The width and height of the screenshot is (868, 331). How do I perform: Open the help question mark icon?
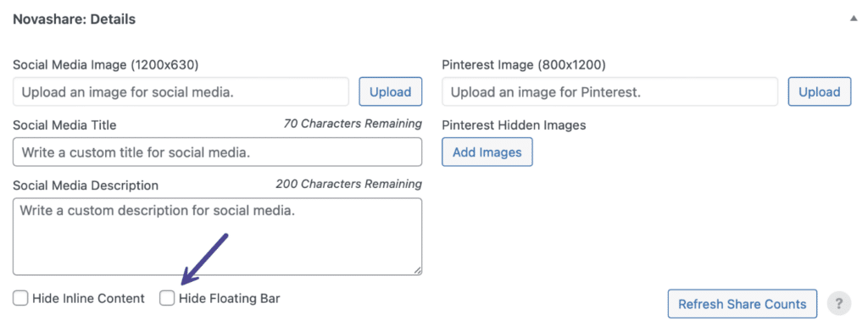coord(838,303)
